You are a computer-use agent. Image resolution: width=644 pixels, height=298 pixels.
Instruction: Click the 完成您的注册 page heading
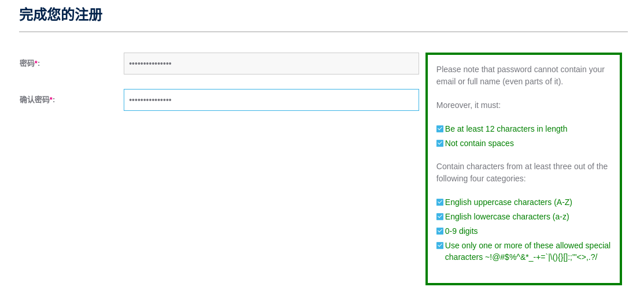point(61,15)
